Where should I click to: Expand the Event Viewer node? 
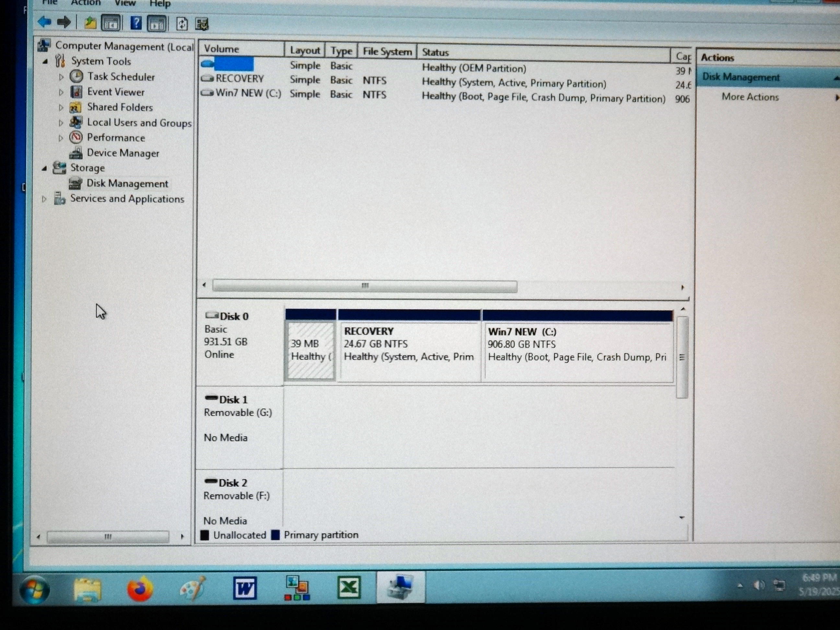pyautogui.click(x=61, y=92)
